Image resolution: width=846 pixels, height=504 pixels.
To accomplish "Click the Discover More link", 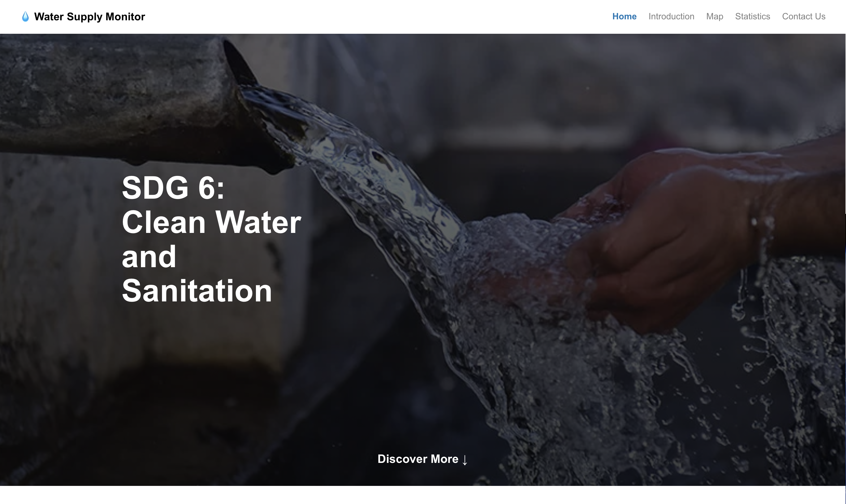I will [423, 459].
